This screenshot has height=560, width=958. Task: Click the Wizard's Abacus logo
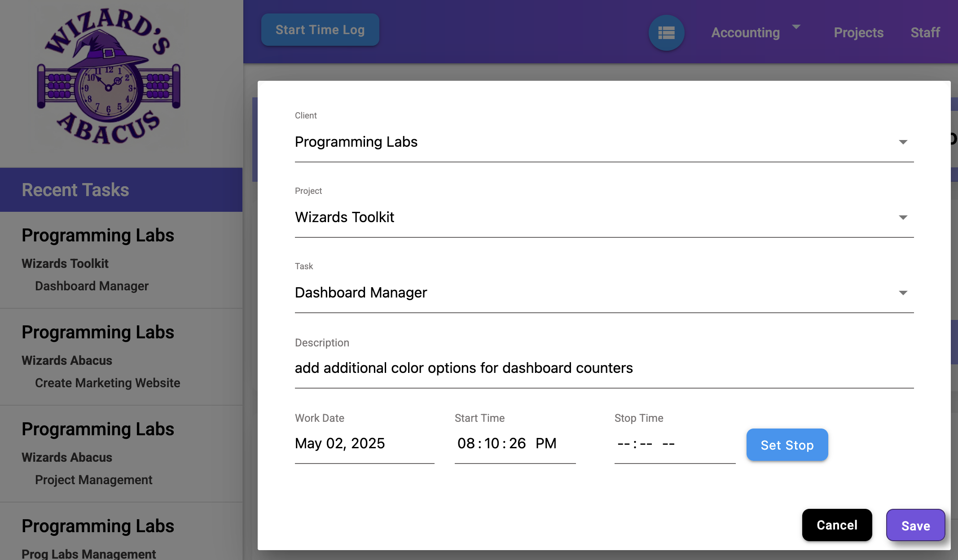[109, 77]
